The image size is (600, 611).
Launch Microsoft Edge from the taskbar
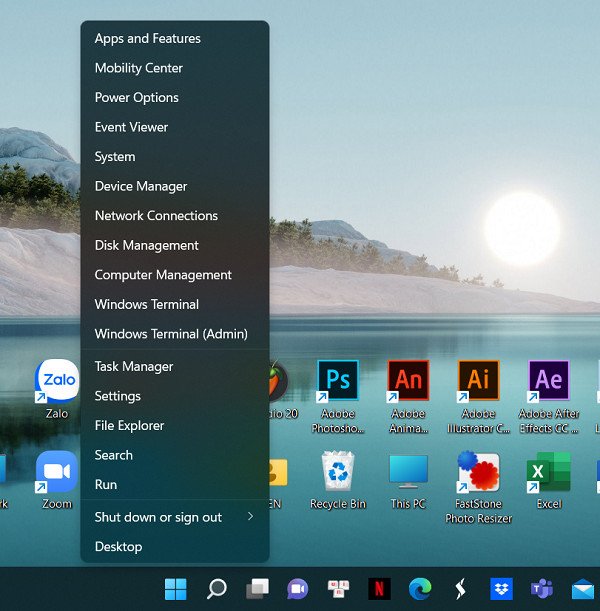coord(420,589)
